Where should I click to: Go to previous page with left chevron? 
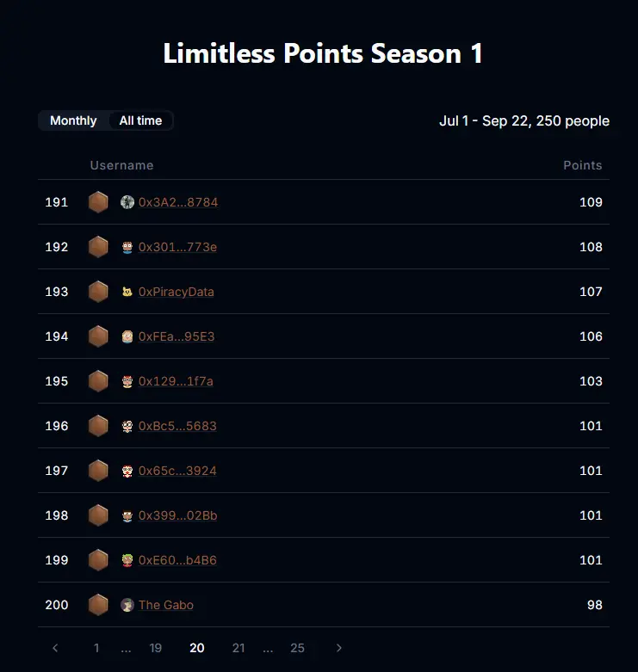pos(55,648)
